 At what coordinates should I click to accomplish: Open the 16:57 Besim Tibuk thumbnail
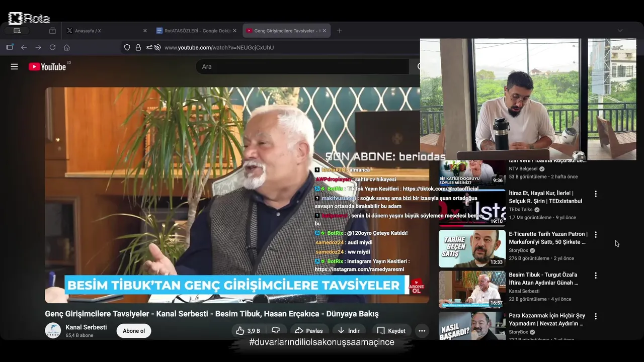click(x=472, y=290)
